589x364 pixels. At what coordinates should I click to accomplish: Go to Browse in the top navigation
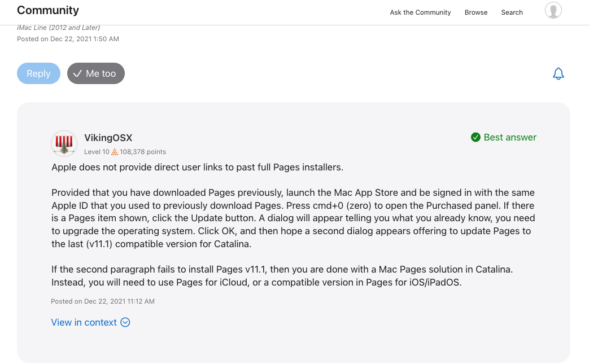tap(475, 12)
